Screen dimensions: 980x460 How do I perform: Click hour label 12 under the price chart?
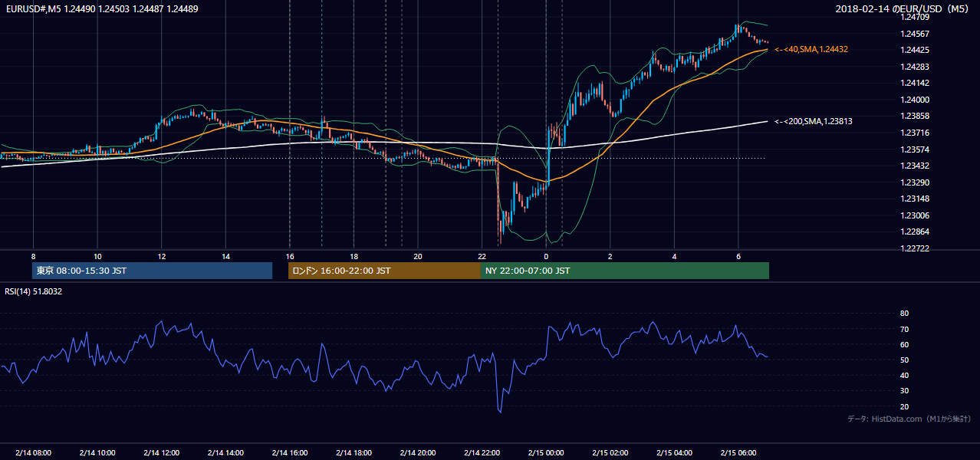pyautogui.click(x=162, y=256)
